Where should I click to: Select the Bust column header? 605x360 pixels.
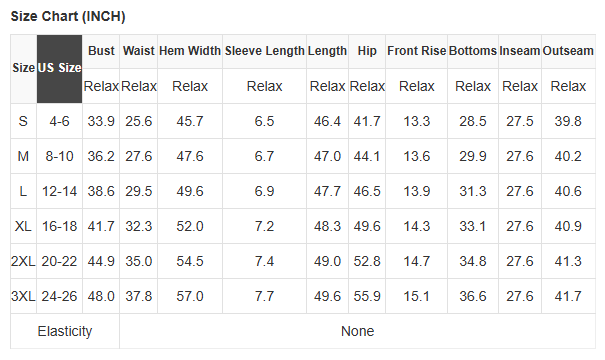[x=101, y=51]
